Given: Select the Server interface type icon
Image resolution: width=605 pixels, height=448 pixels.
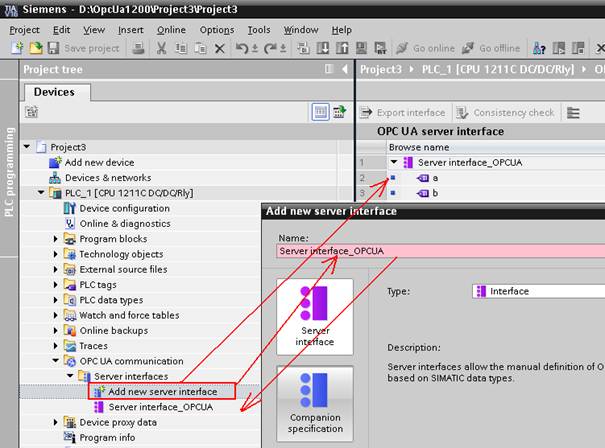Looking at the screenshot, I should coord(315,314).
